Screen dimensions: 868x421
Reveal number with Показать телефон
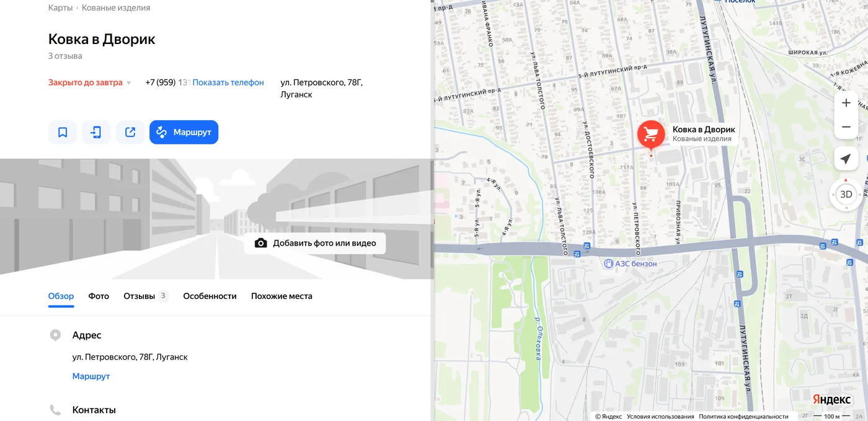pyautogui.click(x=228, y=82)
